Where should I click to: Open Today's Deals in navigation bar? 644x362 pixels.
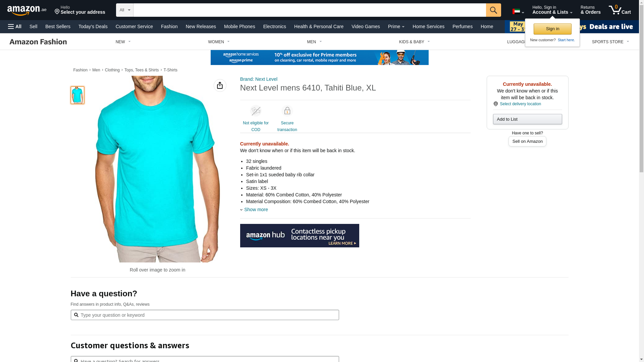point(93,26)
